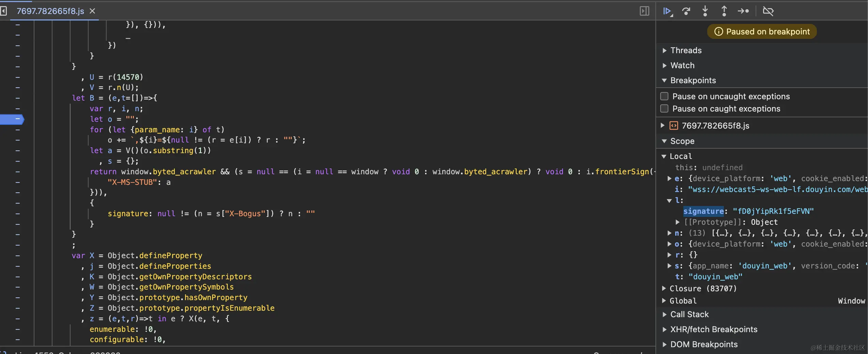Deactivate all breakpoints
Screen dimensions: 868x354
click(768, 11)
